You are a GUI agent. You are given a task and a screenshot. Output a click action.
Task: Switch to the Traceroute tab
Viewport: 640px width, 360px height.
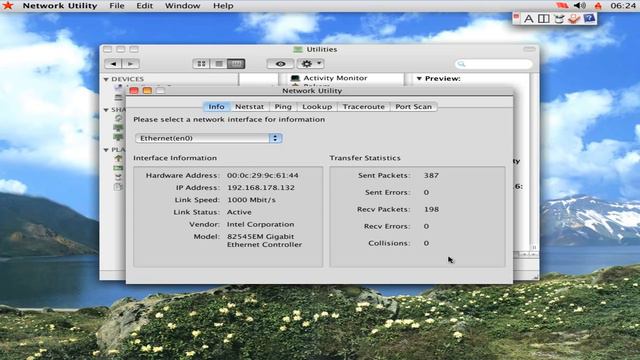[364, 107]
